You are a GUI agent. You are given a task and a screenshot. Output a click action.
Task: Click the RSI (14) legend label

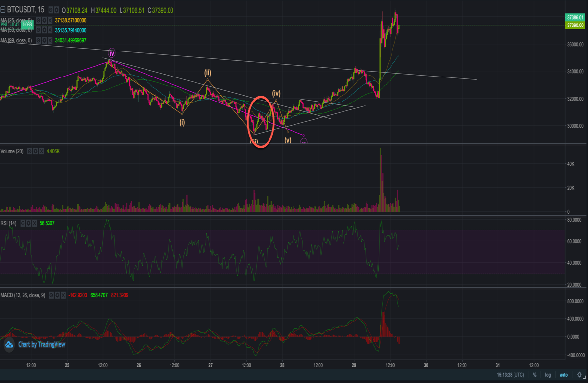[8, 223]
